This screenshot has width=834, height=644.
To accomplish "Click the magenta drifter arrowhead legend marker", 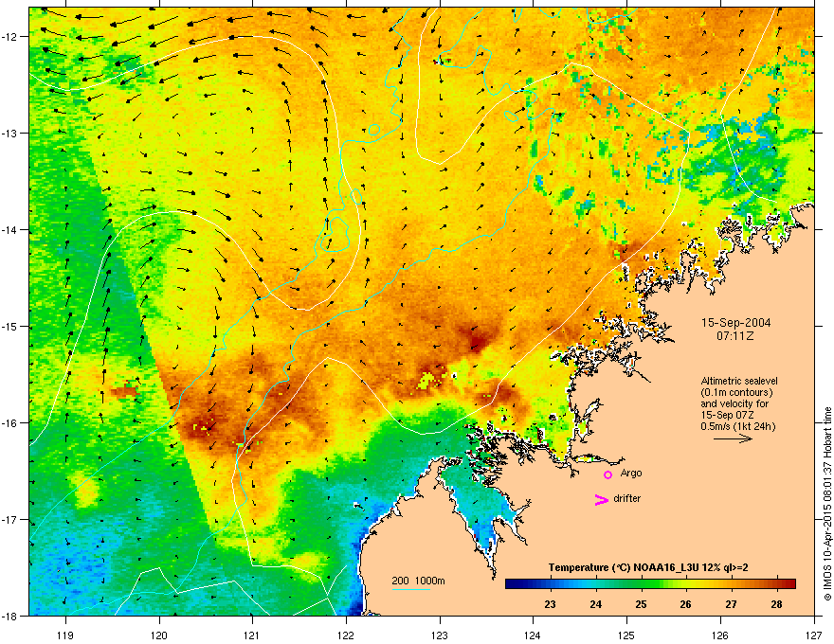I will pos(601,499).
